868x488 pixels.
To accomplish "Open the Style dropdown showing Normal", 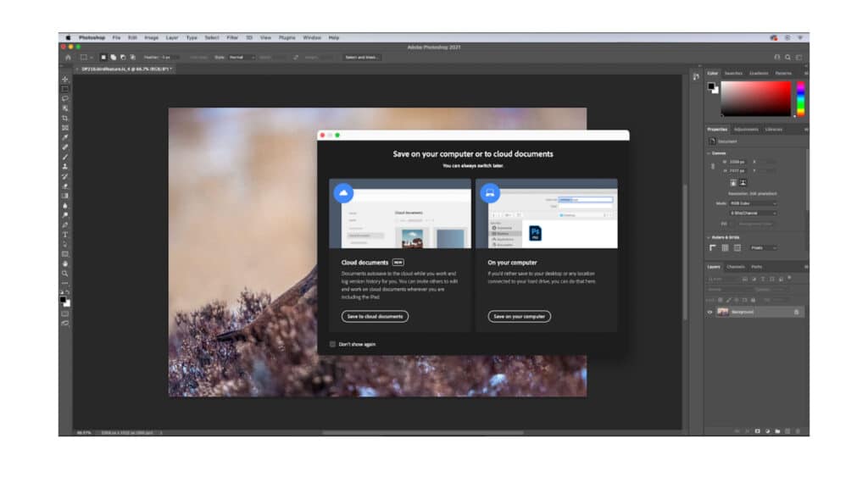I will [x=242, y=57].
